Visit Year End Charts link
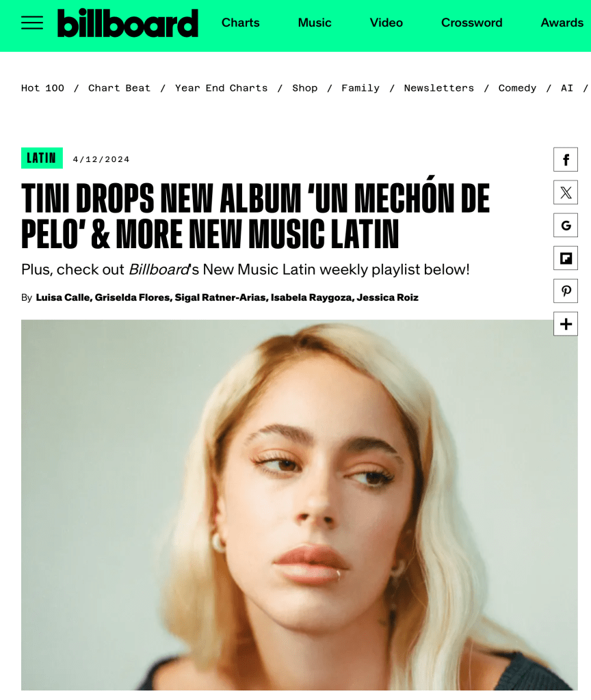The width and height of the screenshot is (591, 700). pyautogui.click(x=221, y=88)
